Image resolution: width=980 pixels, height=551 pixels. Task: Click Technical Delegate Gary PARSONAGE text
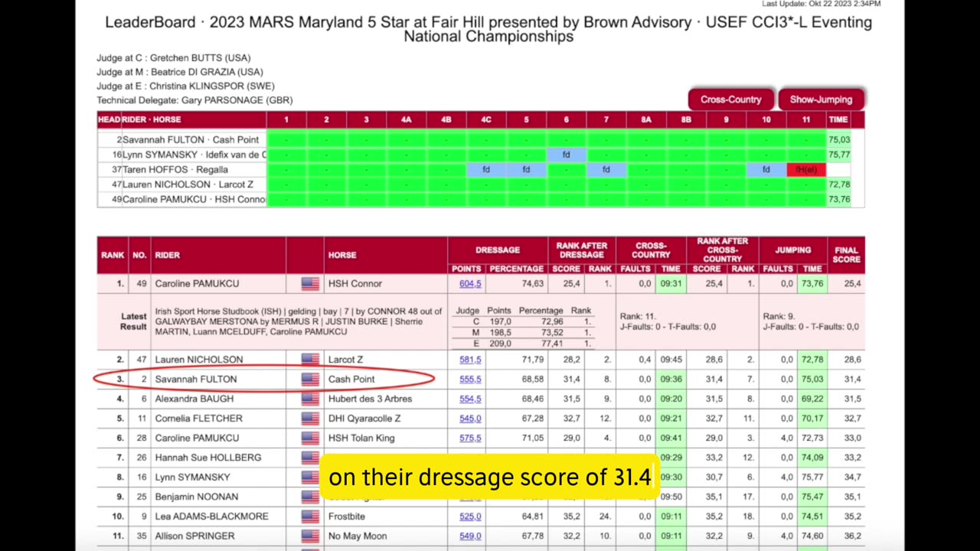pyautogui.click(x=194, y=100)
